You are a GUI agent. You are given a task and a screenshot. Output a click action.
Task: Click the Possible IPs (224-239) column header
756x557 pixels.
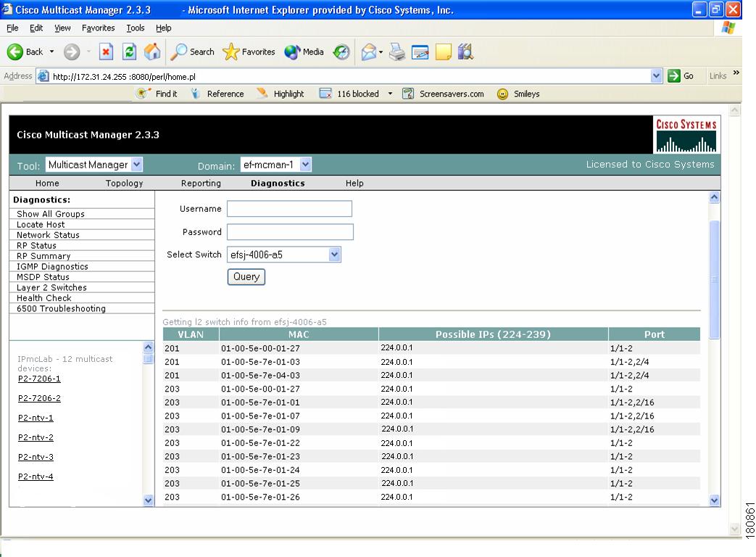click(x=493, y=334)
